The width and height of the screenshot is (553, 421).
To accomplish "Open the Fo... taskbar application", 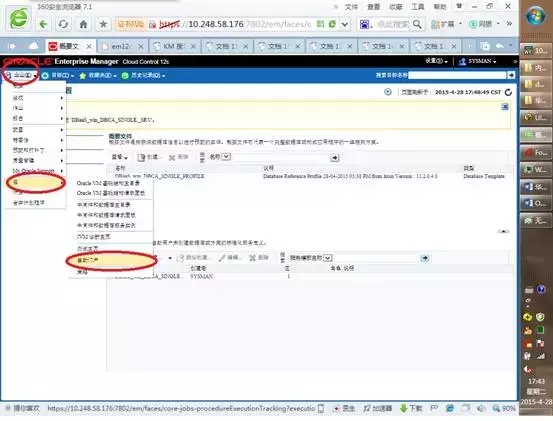I will (536, 153).
